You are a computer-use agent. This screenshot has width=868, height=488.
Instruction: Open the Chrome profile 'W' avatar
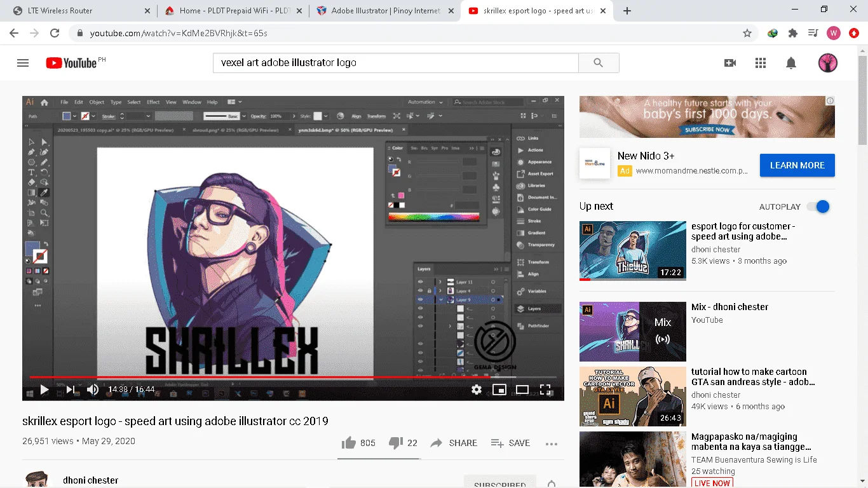(x=834, y=33)
